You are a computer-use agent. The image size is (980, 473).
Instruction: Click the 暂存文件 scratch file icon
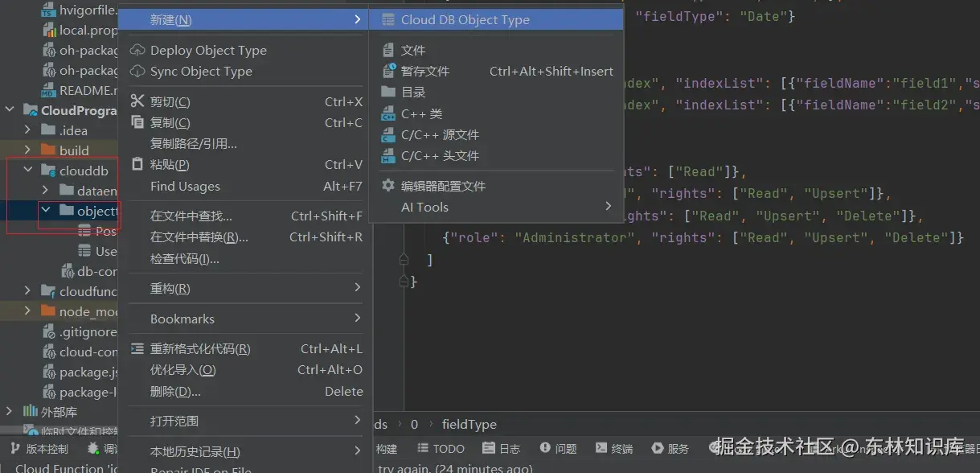[388, 71]
